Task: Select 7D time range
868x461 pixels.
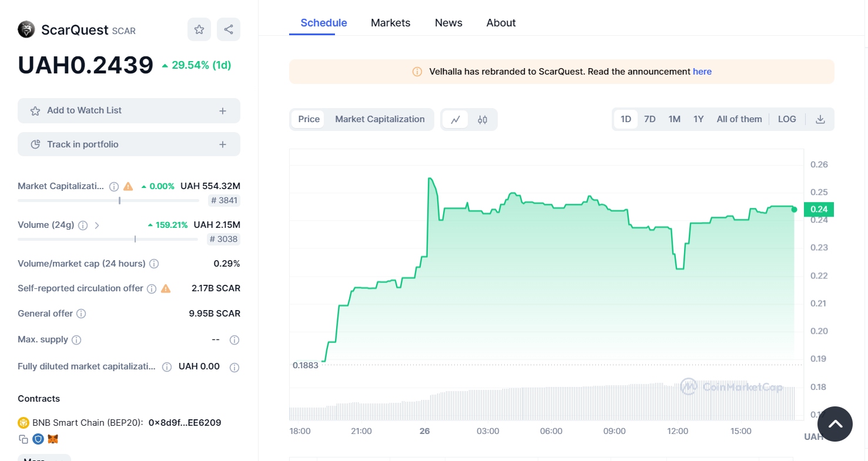Action: 649,119
